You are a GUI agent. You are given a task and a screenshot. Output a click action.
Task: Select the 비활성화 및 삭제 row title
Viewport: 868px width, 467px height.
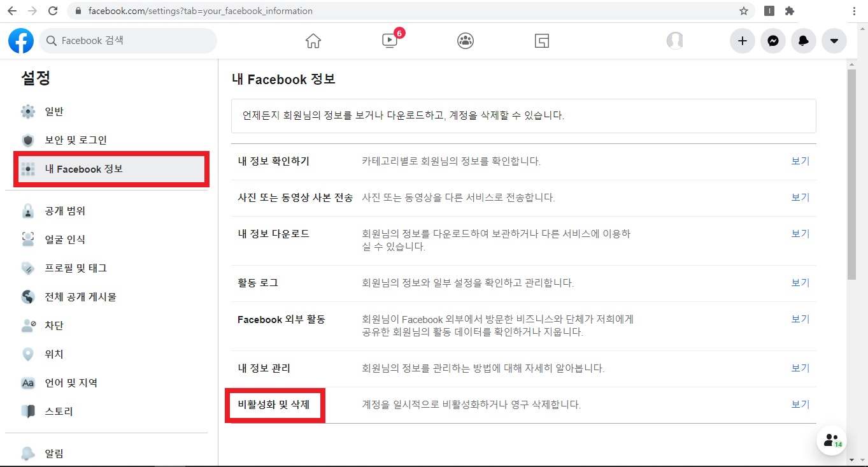point(274,405)
